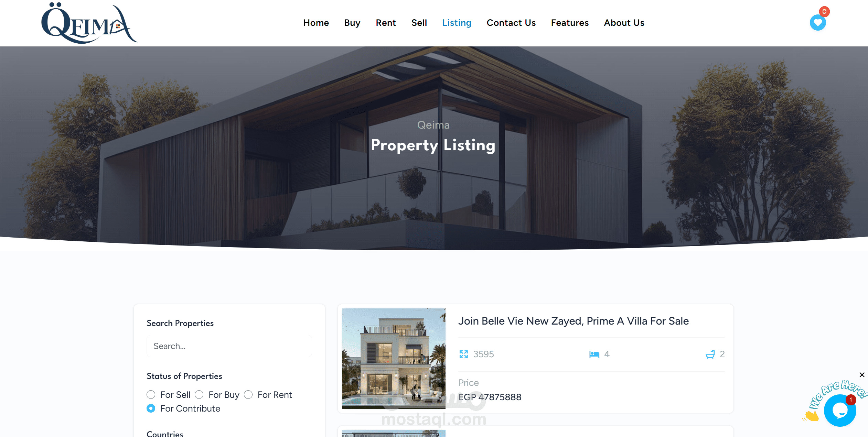Open the Belle Vie villa thumbnail
The width and height of the screenshot is (868, 437).
[x=394, y=358]
